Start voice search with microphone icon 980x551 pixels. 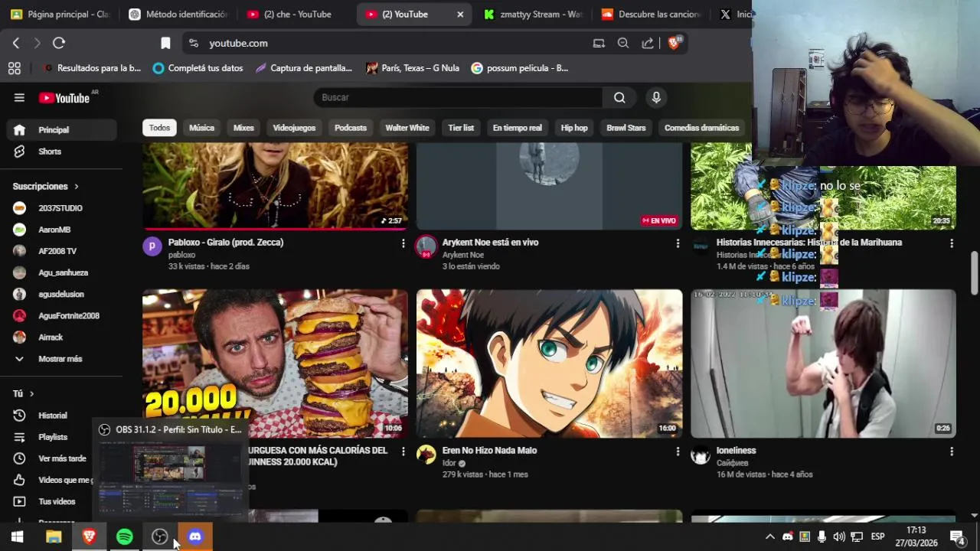coord(655,97)
